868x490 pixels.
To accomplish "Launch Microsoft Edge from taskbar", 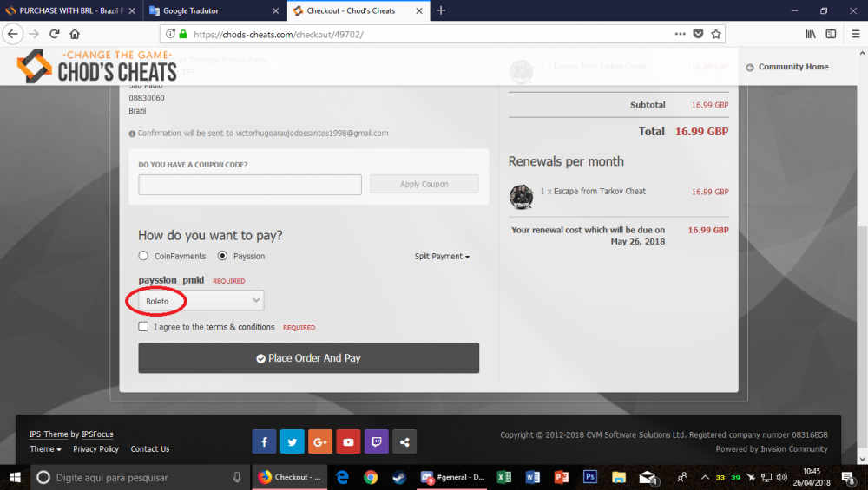I will pyautogui.click(x=342, y=477).
